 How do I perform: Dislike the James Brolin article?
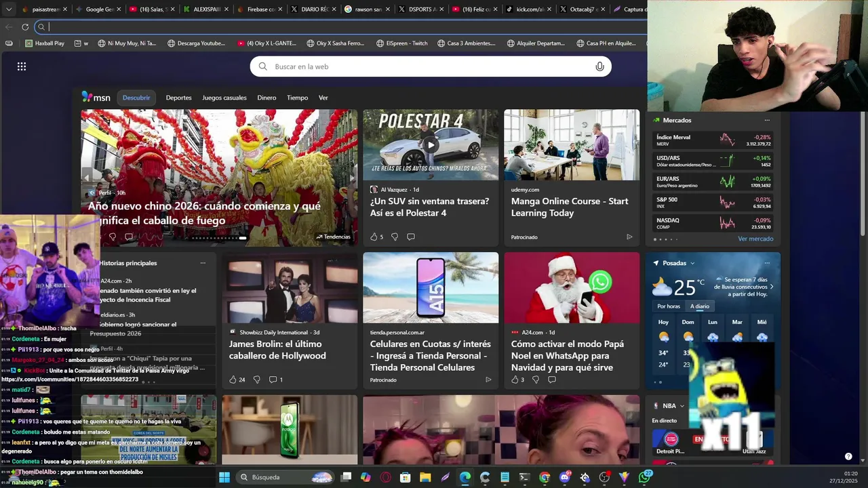click(256, 380)
